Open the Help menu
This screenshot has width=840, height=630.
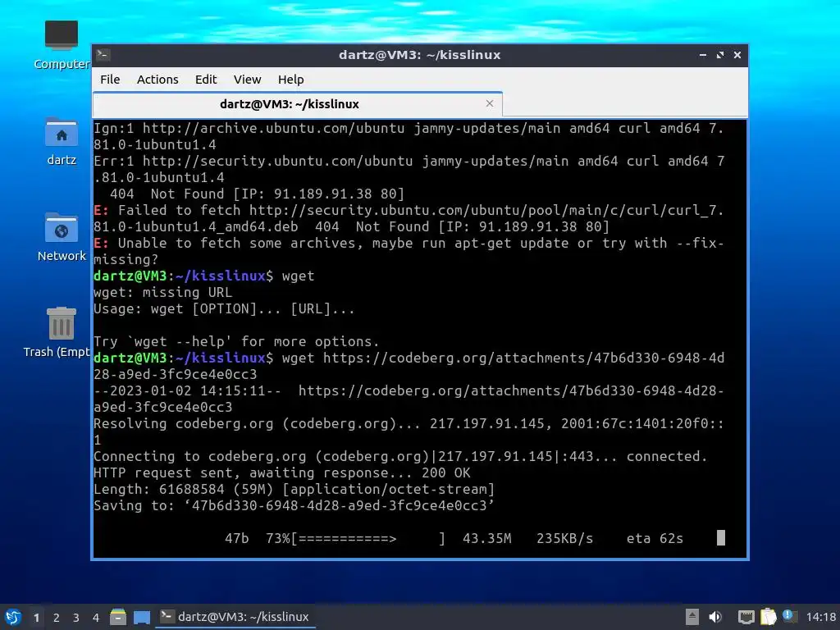click(291, 80)
